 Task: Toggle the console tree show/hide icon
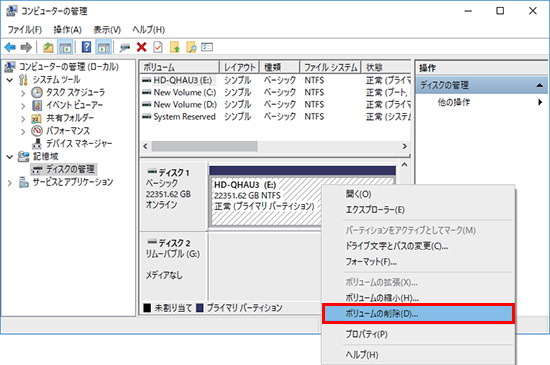(65, 47)
